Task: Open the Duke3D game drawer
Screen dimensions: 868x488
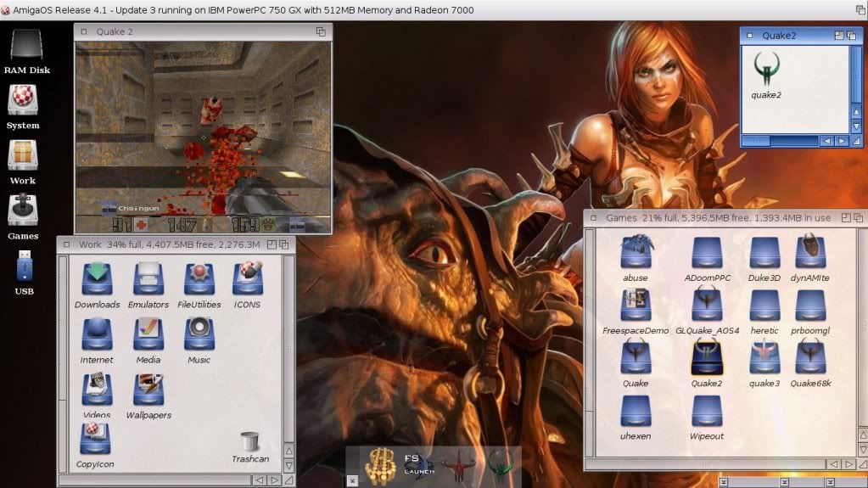Action: click(764, 253)
